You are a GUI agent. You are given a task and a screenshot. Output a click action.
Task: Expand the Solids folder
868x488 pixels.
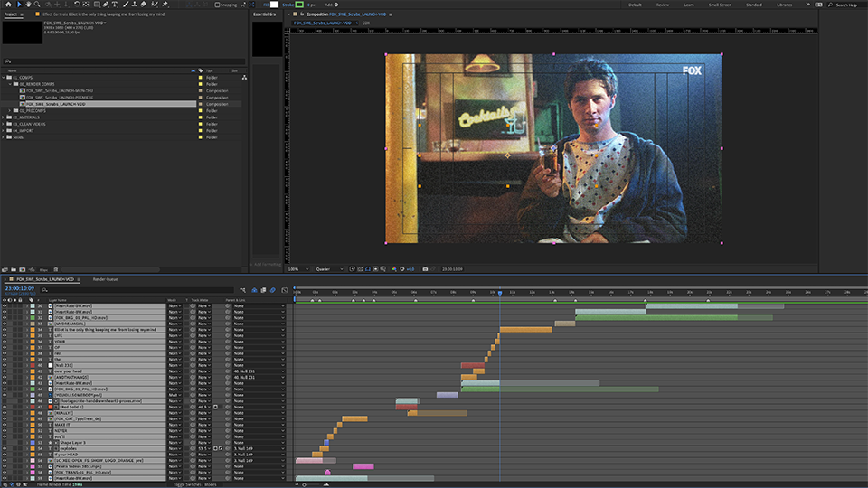[4, 137]
